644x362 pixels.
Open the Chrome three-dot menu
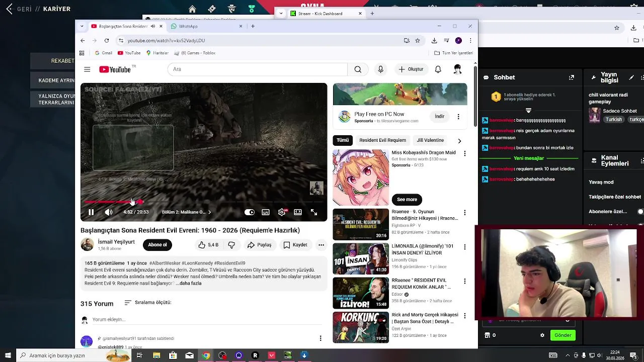tap(470, 40)
